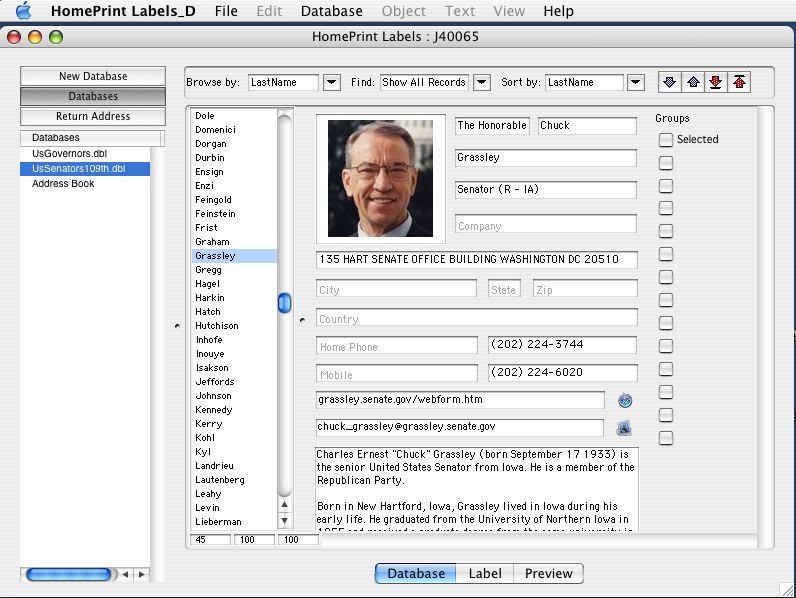
Task: Open the Database menu
Action: point(331,11)
